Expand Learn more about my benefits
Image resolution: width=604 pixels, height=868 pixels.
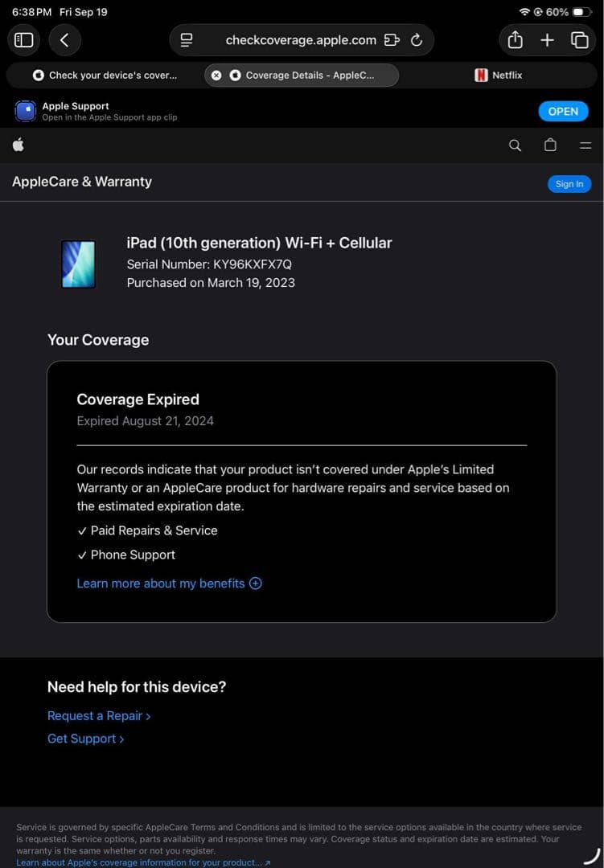(169, 583)
